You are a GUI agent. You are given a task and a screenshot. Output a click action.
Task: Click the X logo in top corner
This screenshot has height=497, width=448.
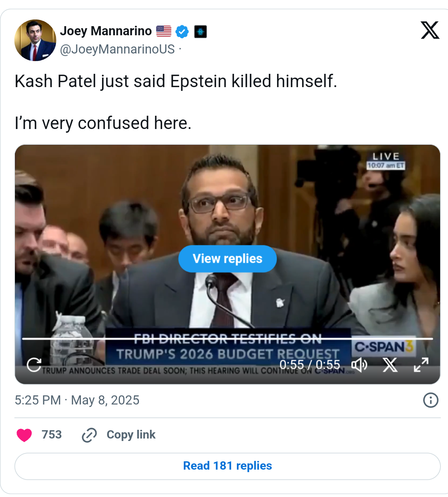pos(430,30)
